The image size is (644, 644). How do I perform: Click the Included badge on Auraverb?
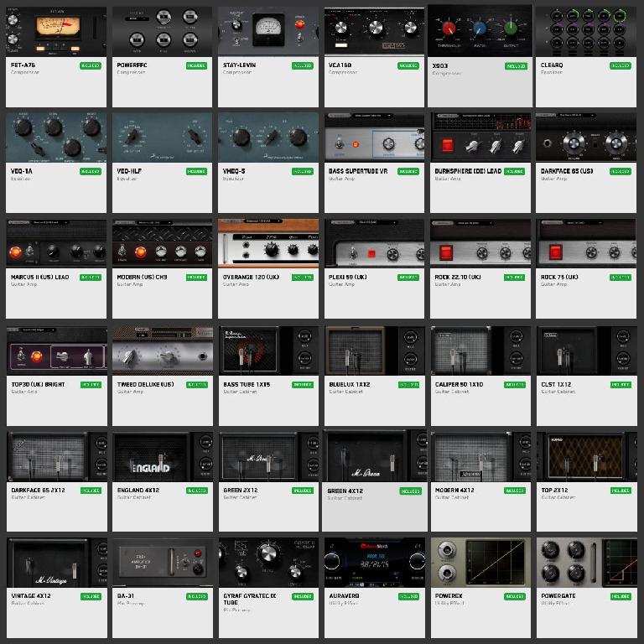tap(408, 596)
